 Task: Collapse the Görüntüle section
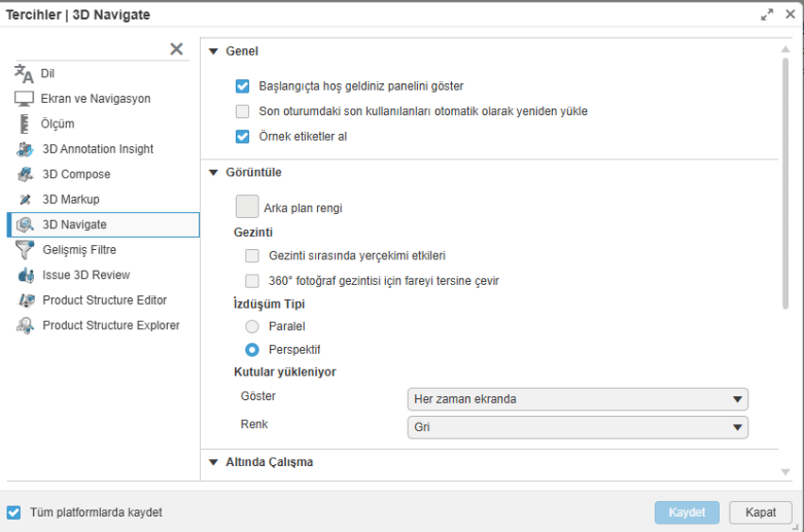214,173
